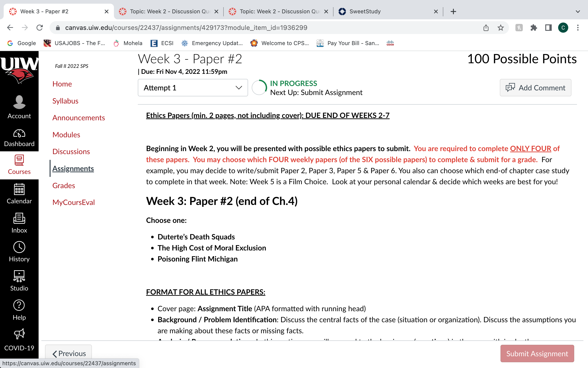Image resolution: width=588 pixels, height=368 pixels.
Task: Close the Week 3 - Paper #2 tab
Action: 106,11
